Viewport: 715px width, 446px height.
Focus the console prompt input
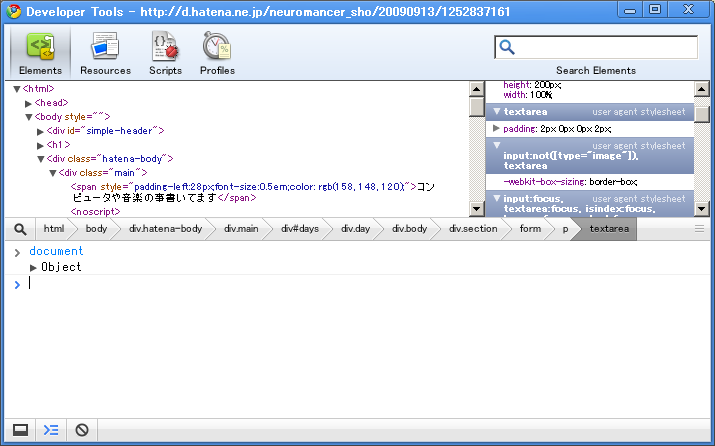(x=365, y=283)
